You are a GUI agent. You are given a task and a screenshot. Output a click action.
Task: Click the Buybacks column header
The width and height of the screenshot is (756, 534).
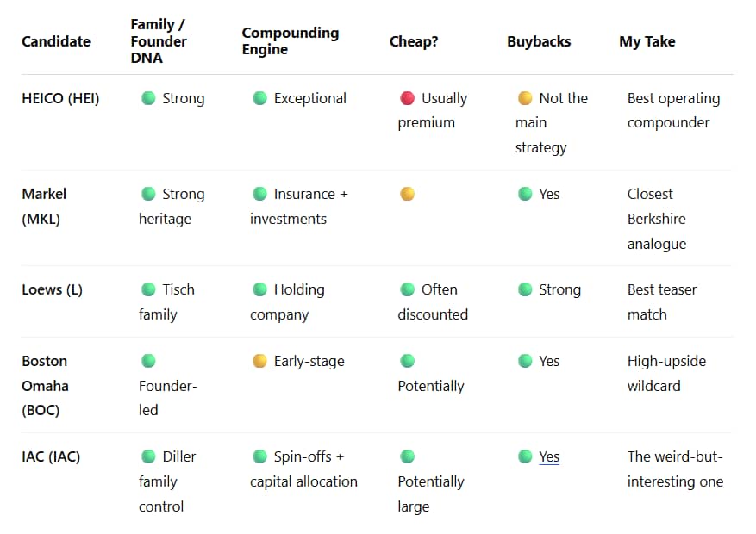(539, 41)
